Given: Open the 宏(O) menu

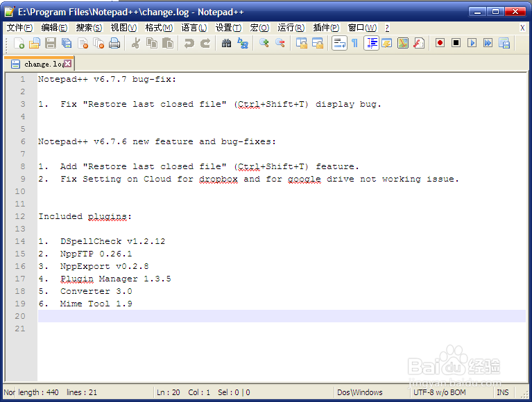Looking at the screenshot, I should (259, 28).
